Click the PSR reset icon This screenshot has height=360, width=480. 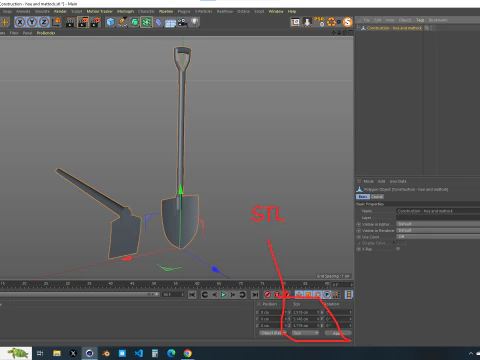(319, 22)
